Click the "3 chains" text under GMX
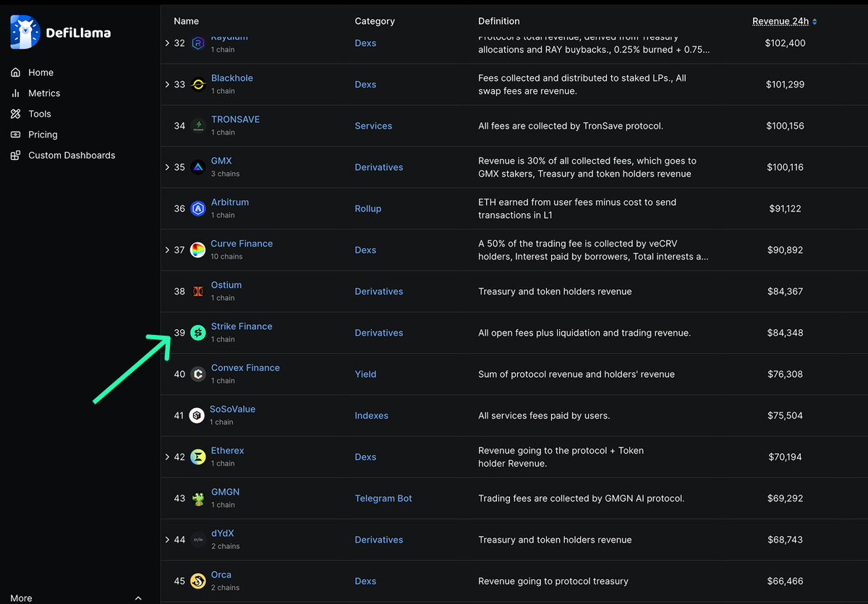868x604 pixels. pyautogui.click(x=225, y=174)
